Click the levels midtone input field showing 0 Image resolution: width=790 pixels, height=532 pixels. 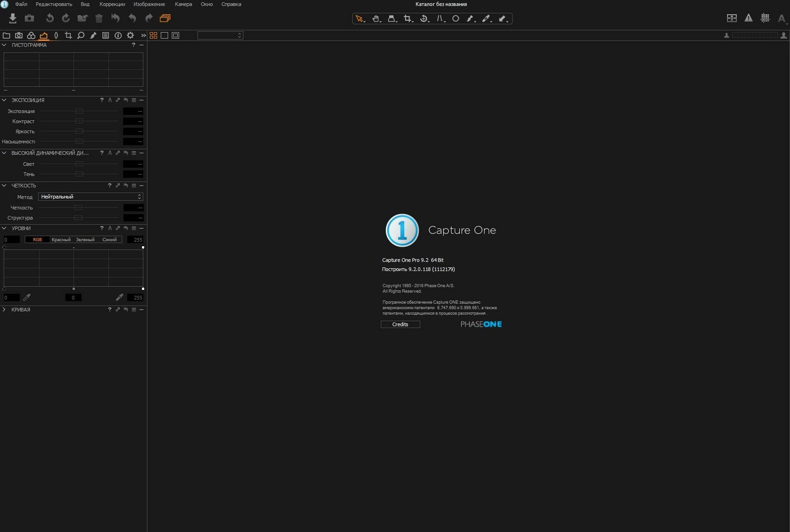(x=73, y=298)
